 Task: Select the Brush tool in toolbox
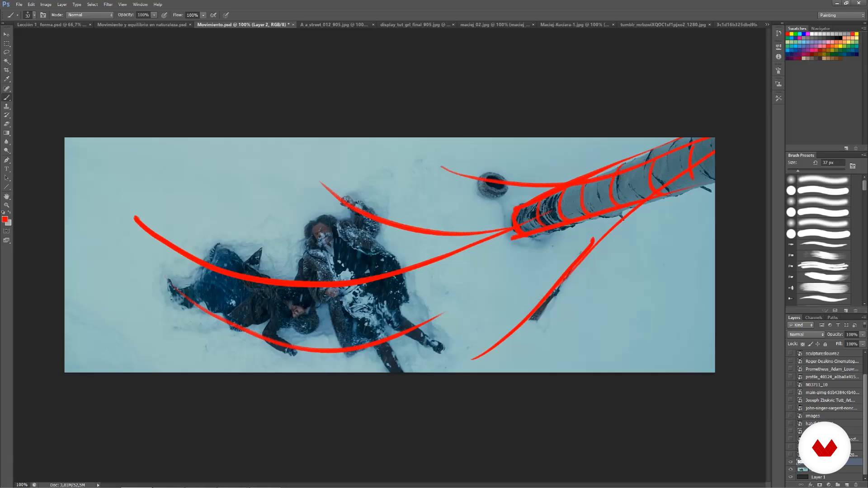(6, 98)
